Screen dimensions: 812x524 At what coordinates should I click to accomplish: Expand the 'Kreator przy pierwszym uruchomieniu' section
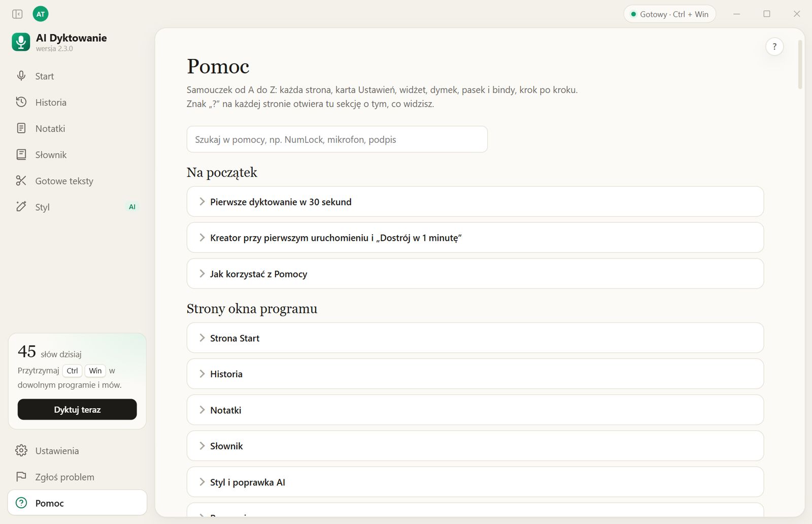pos(475,238)
